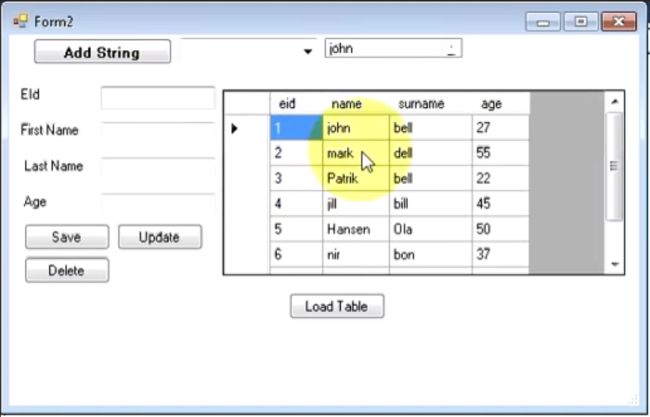Select the eid cell 5
Screen dimensions: 650x417
[296, 229]
